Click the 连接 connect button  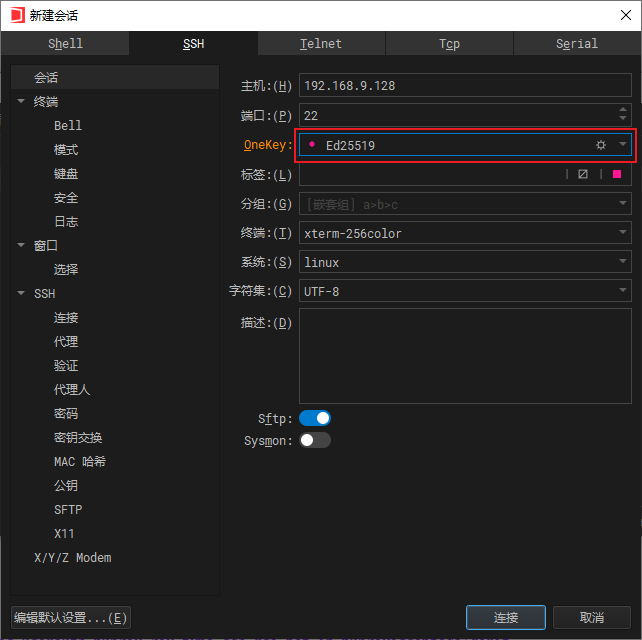(x=505, y=617)
